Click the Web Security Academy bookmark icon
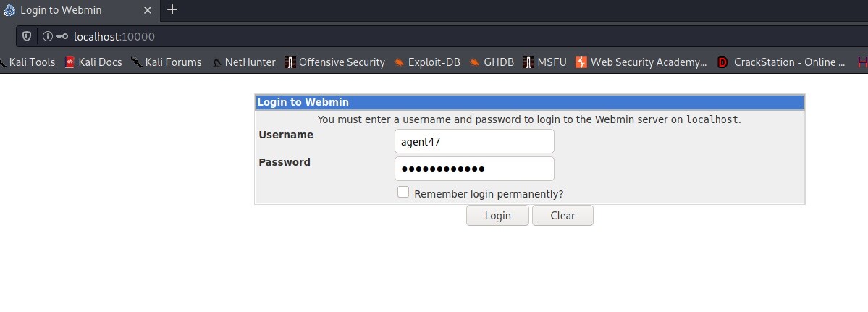The image size is (868, 312). coord(581,62)
